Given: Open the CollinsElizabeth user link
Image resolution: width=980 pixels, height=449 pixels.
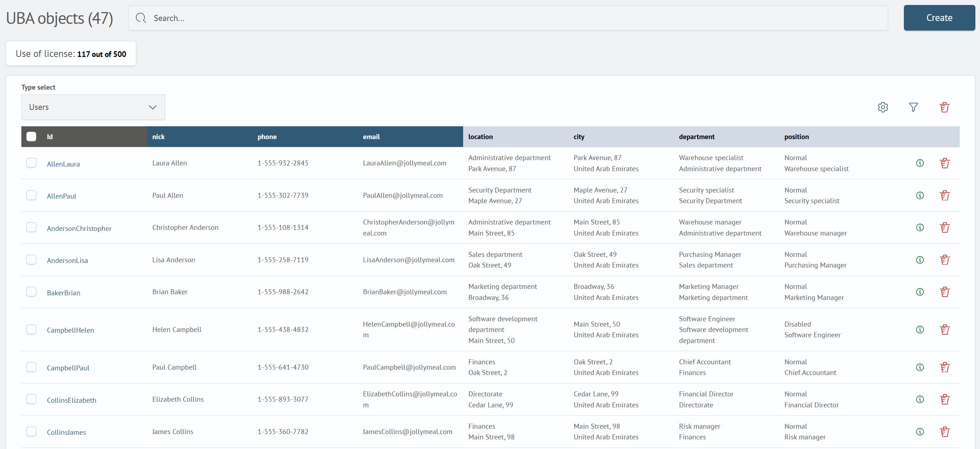Looking at the screenshot, I should click(x=71, y=400).
